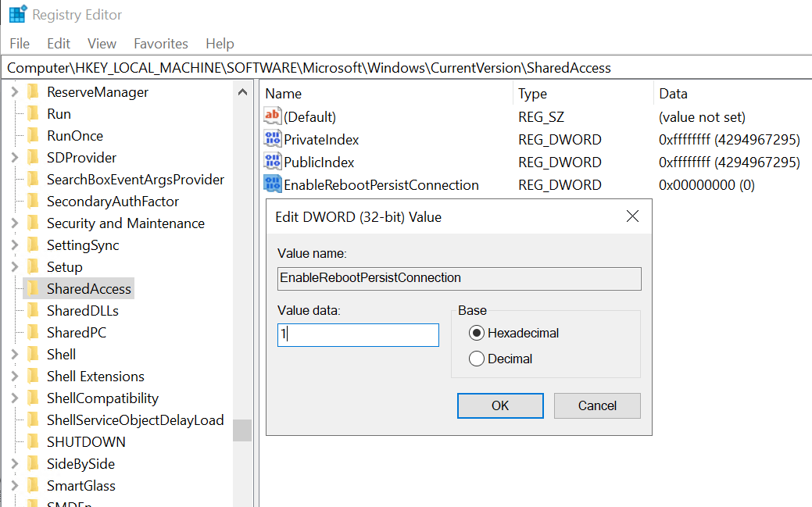This screenshot has height=507, width=812.
Task: Select the PublicIndex value name
Action: click(x=319, y=162)
